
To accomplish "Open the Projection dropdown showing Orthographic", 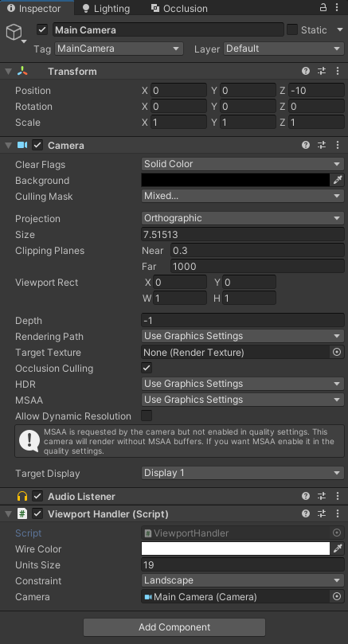I will point(242,218).
